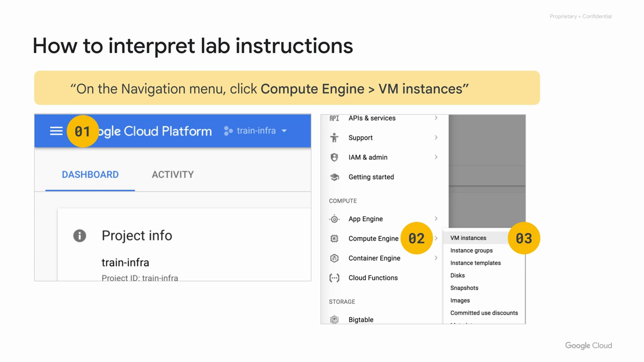Open the hamburger Navigation menu
Image resolution: width=644 pixels, height=362 pixels.
click(56, 131)
